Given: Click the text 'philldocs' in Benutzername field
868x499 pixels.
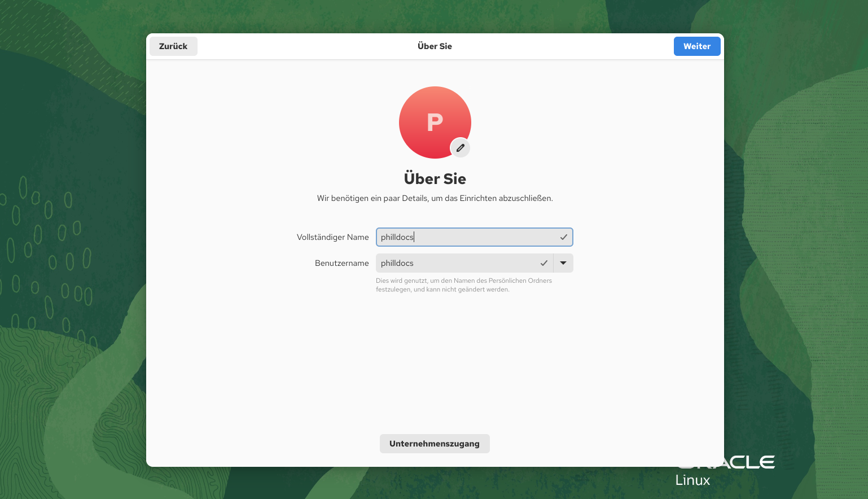Looking at the screenshot, I should tap(397, 263).
